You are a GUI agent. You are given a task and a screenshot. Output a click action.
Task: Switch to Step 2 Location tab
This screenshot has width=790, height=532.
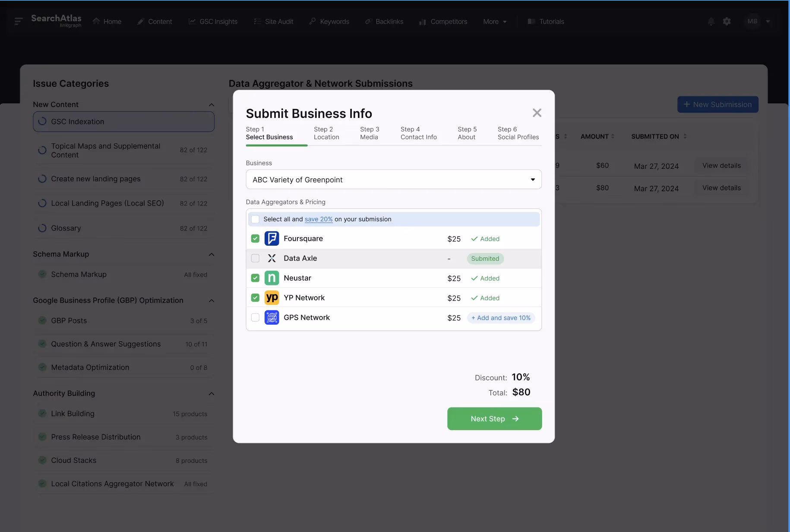tap(326, 133)
